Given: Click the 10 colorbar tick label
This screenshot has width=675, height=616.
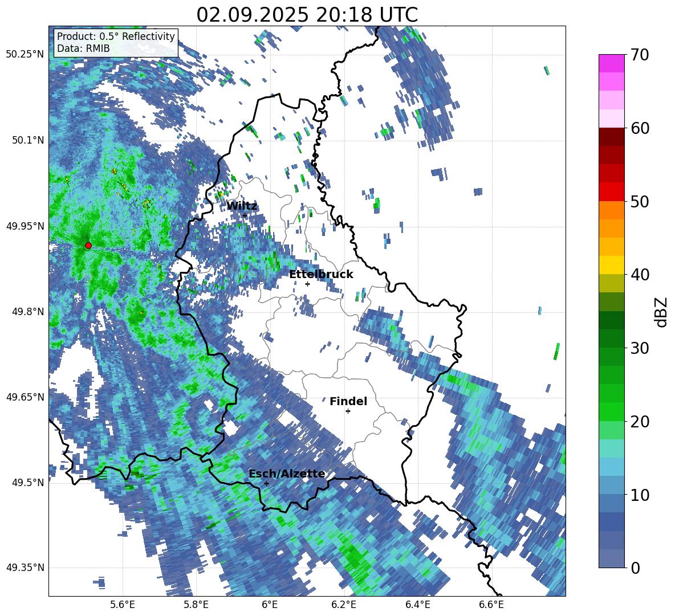Looking at the screenshot, I should click(640, 494).
